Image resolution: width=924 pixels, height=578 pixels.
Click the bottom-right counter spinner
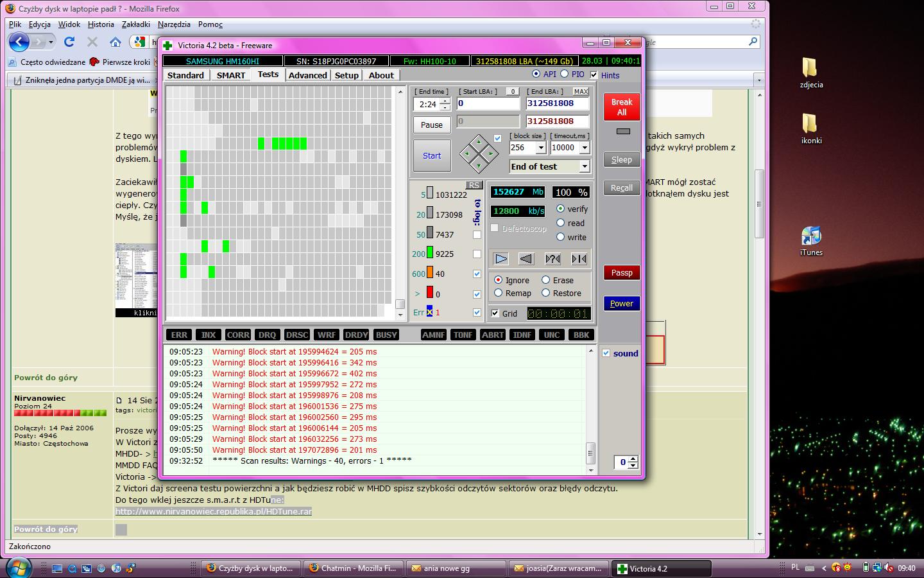pyautogui.click(x=633, y=462)
